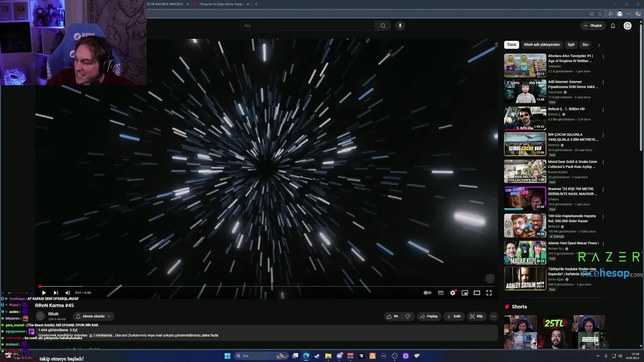Switch to the Dünyanın En Çılgın Banka Soygunu tab
The image size is (644, 362).
click(x=222, y=4)
